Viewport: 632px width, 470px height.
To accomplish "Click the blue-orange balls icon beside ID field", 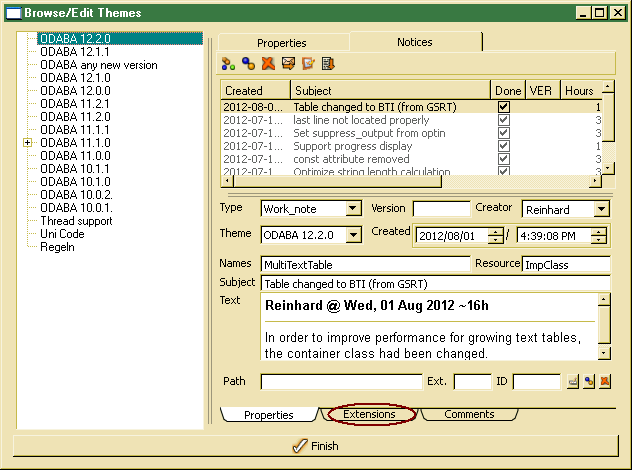I will point(589,381).
